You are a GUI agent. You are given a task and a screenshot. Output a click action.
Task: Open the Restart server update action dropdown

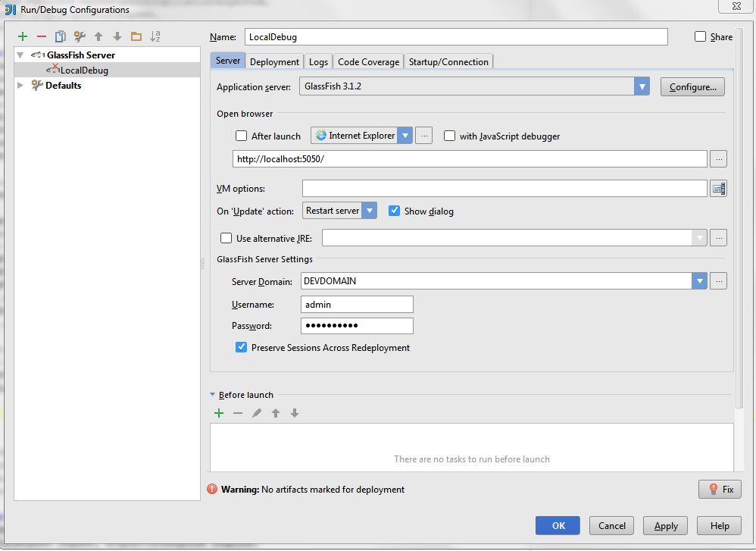click(x=369, y=211)
